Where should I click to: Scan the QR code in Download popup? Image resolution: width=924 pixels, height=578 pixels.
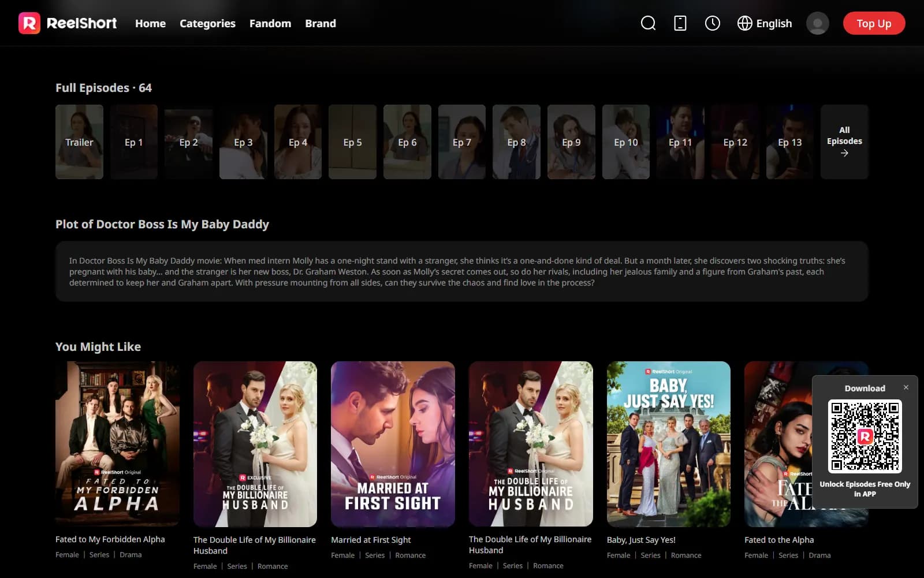click(865, 436)
